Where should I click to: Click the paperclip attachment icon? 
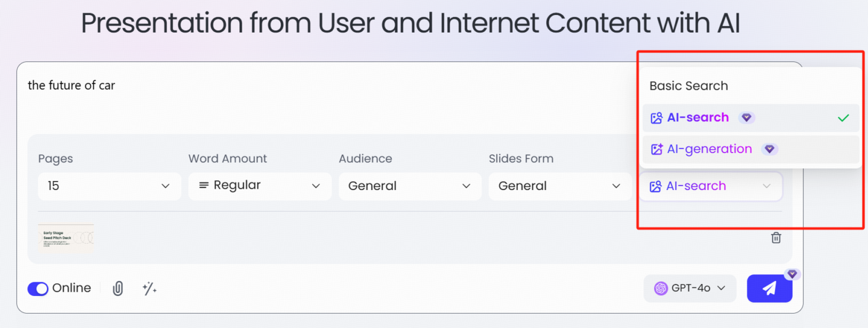[x=118, y=289]
